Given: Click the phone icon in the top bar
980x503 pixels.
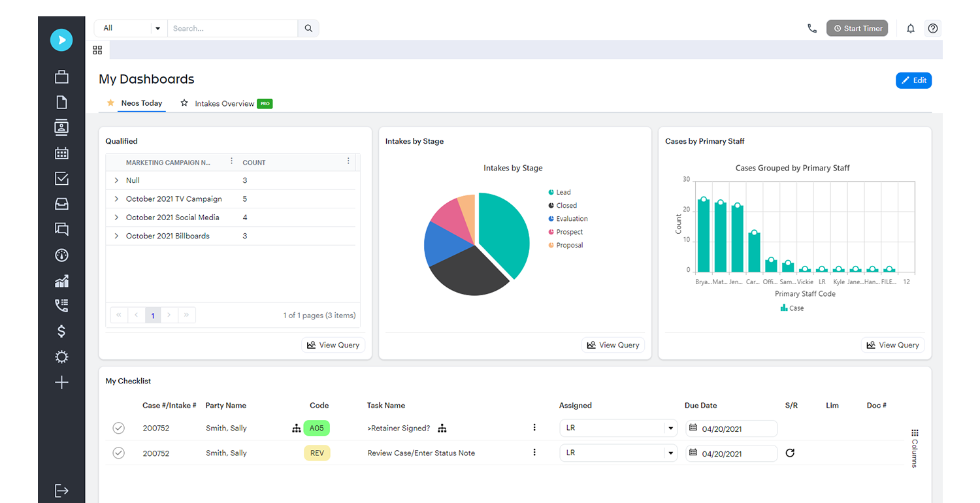Looking at the screenshot, I should click(812, 28).
